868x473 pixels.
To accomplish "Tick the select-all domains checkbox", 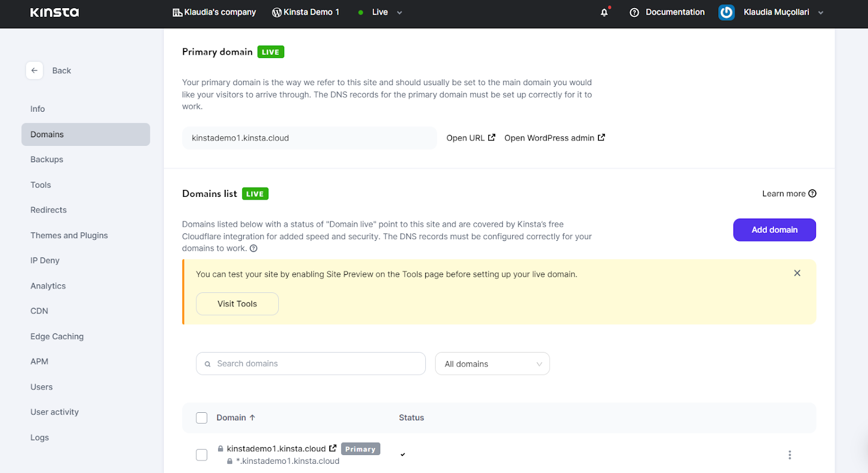I will pyautogui.click(x=201, y=418).
